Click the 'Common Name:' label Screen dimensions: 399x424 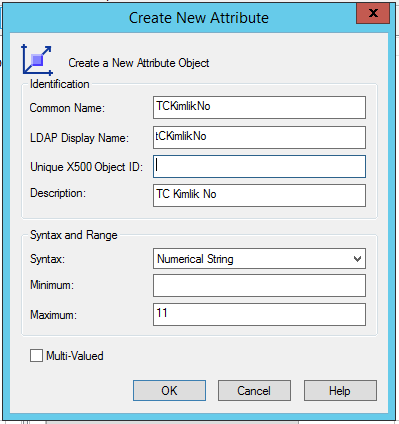pos(67,108)
